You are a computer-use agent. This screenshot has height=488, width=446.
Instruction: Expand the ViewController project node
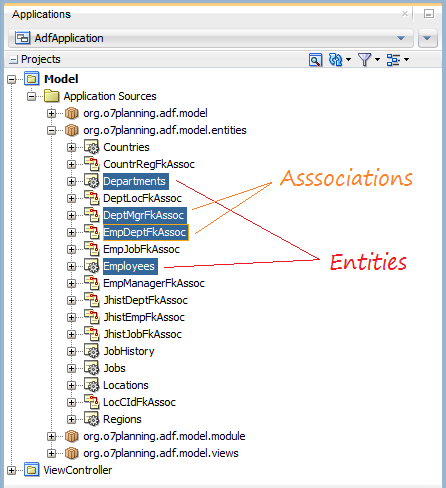[12, 470]
